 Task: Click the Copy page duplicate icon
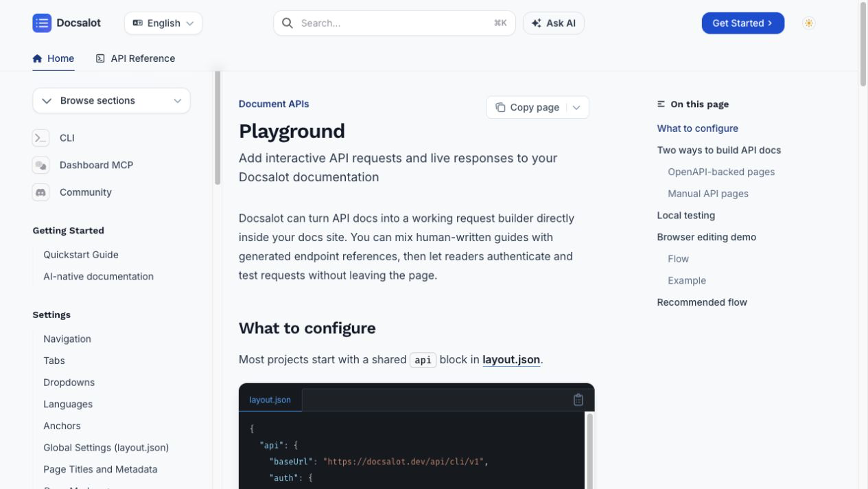point(500,107)
